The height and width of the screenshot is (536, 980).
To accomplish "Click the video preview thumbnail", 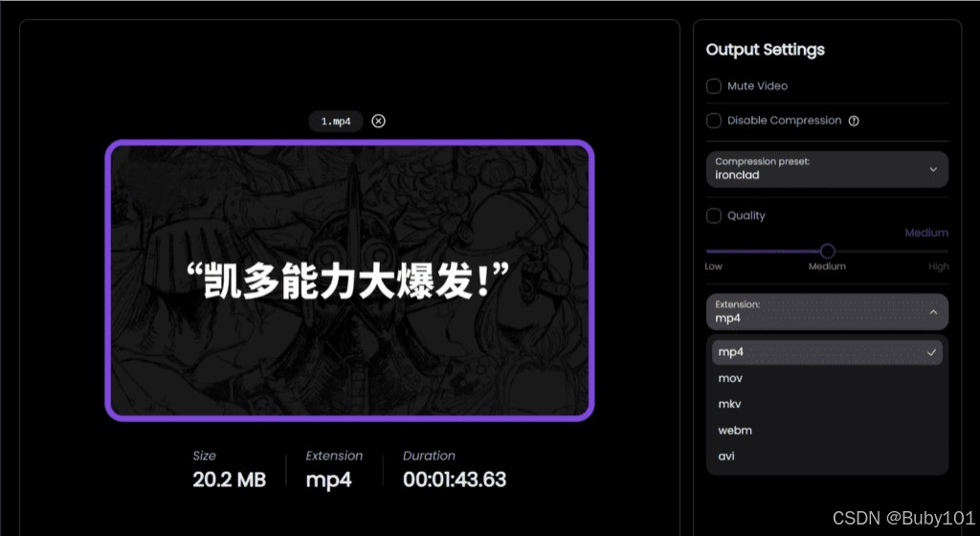I will (349, 280).
